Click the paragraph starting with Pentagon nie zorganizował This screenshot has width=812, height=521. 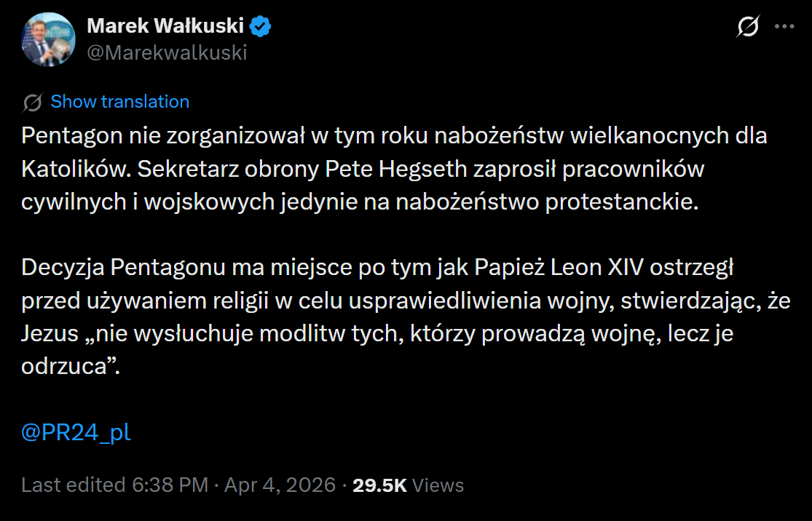click(393, 169)
